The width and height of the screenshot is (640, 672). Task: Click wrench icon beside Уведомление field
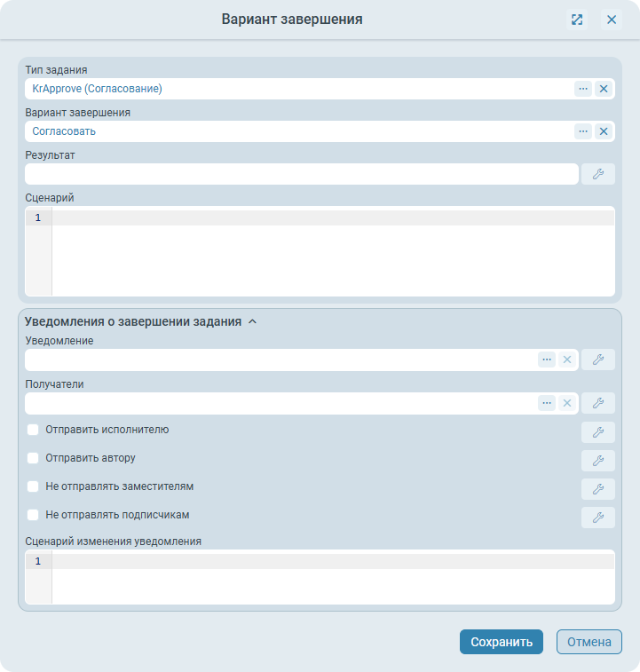[597, 360]
